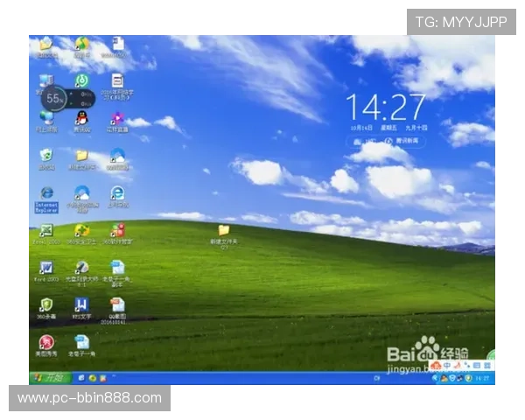Screen dimensions: 525x420
Task: Launch Word 2003 desktop shortcut
Action: (45, 268)
